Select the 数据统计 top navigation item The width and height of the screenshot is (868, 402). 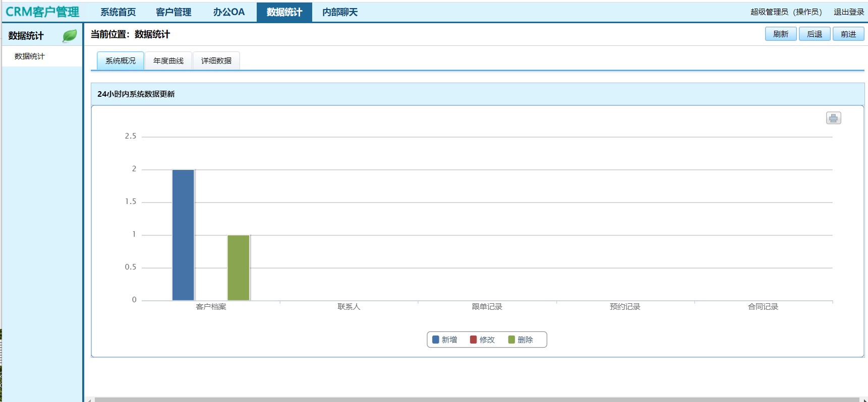pyautogui.click(x=284, y=12)
